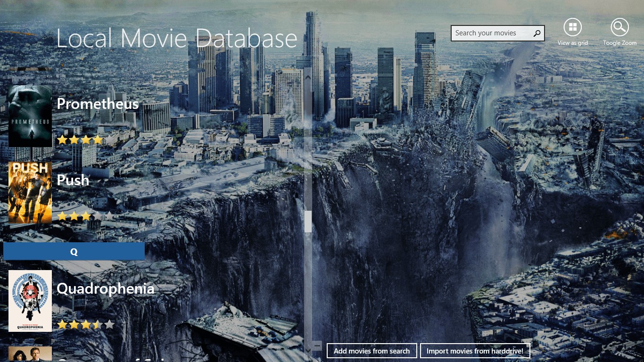The width and height of the screenshot is (644, 362).
Task: Click the semantic zoom minus button
Action: tap(317, 346)
